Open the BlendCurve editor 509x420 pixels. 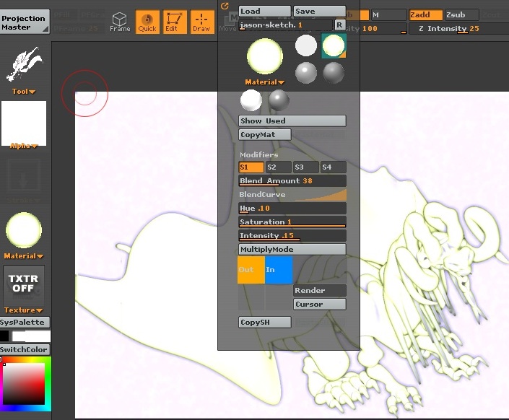click(292, 194)
